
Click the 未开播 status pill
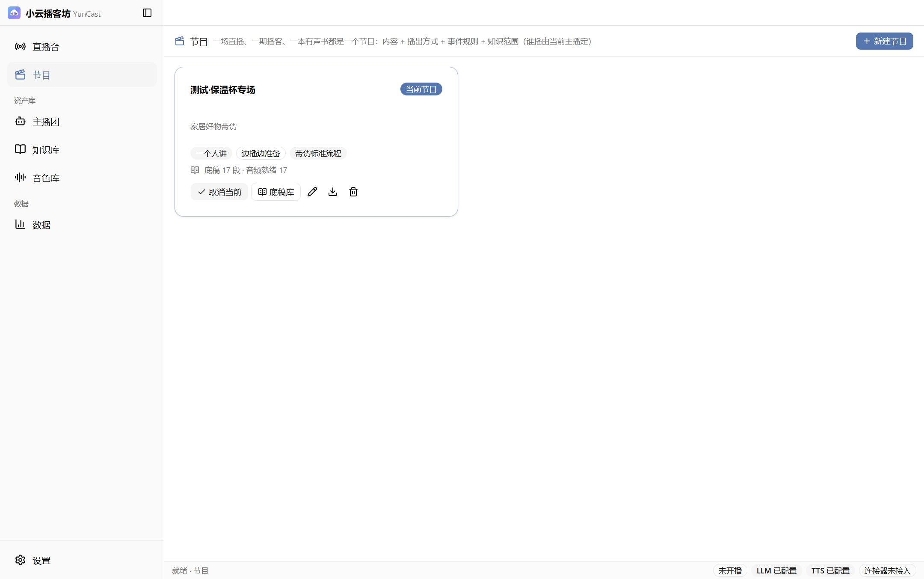pos(730,570)
